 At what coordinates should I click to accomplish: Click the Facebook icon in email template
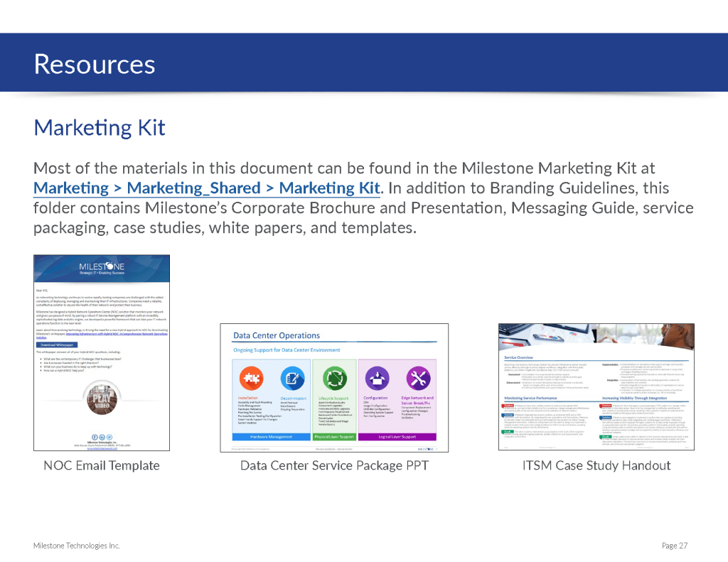pos(95,436)
